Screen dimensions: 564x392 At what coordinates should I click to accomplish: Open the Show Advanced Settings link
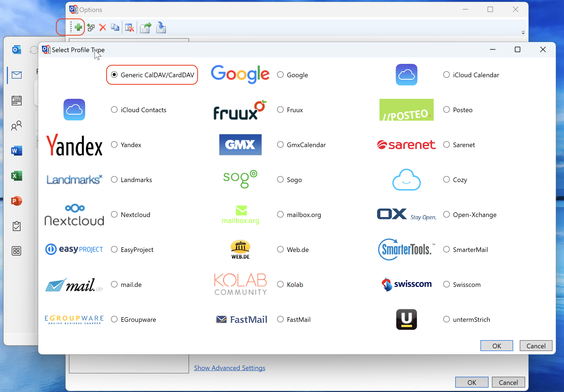click(230, 368)
